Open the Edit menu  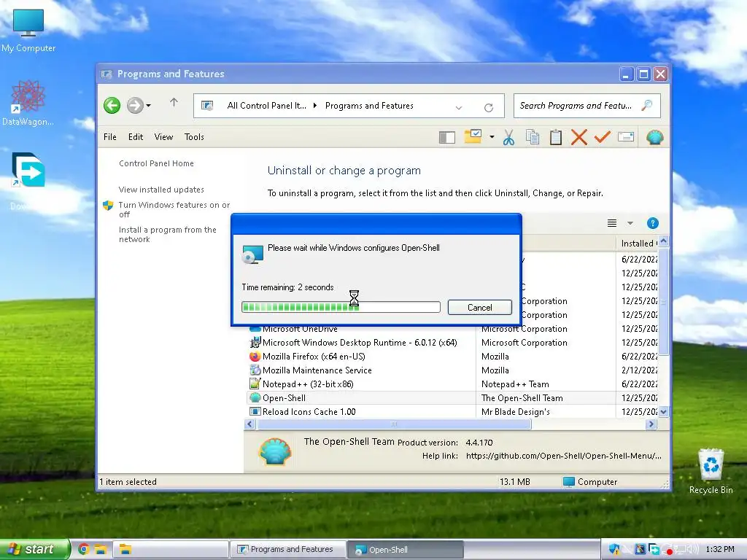click(136, 136)
